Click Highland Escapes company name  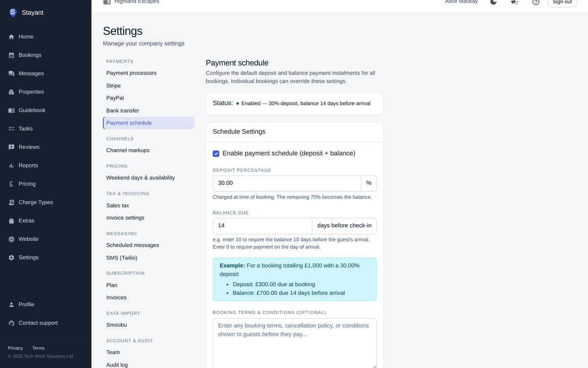coord(137,2)
